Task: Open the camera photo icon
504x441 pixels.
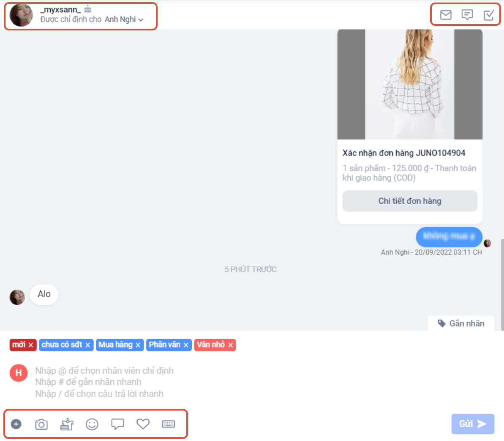Action: click(41, 424)
